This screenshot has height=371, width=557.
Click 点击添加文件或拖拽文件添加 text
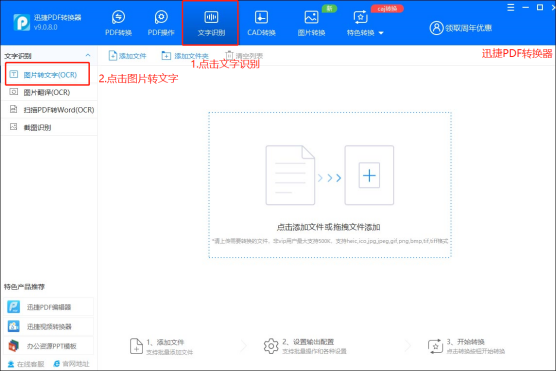(x=329, y=227)
